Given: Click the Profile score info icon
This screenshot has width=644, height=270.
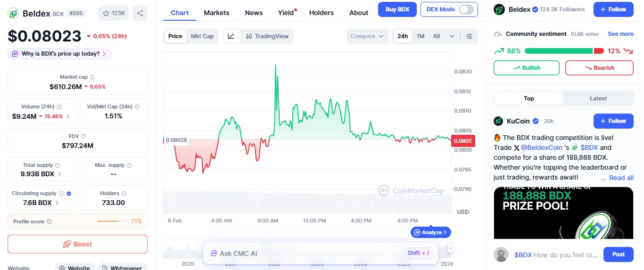Looking at the screenshot, I should point(49,221).
